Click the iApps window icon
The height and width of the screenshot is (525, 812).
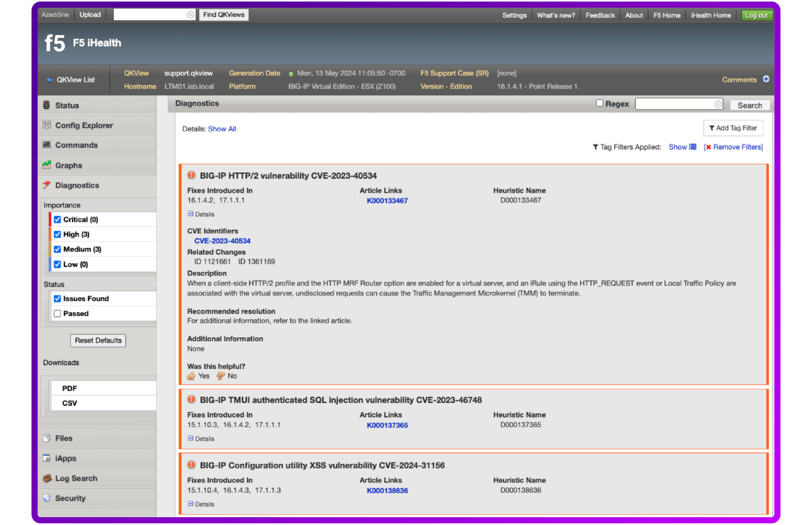pos(47,458)
